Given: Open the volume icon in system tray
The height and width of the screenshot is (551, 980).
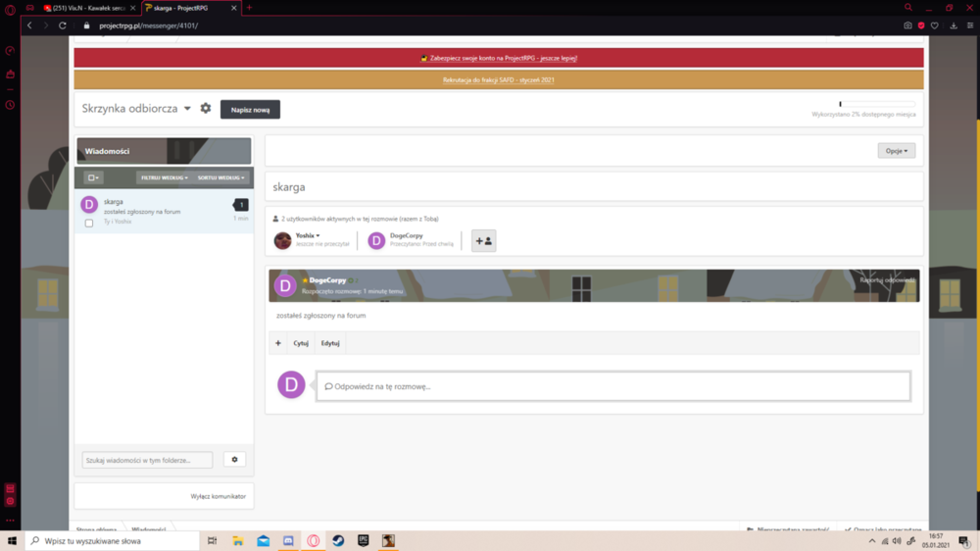Looking at the screenshot, I should click(x=897, y=541).
